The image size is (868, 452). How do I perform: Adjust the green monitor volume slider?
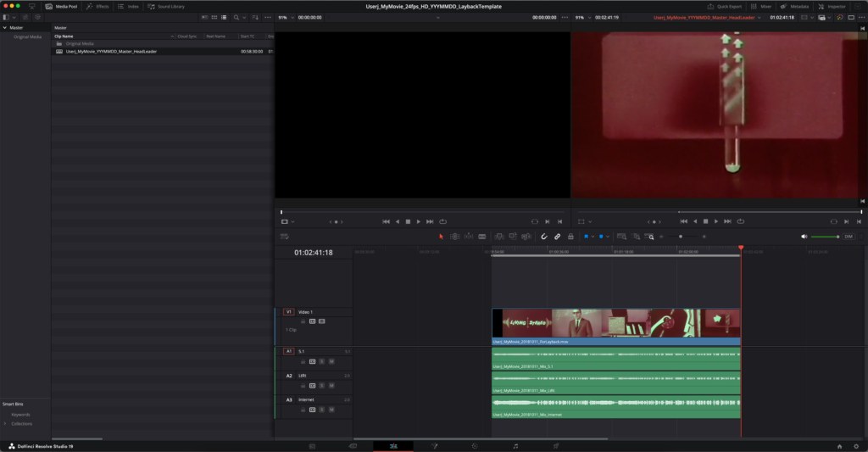click(x=825, y=237)
